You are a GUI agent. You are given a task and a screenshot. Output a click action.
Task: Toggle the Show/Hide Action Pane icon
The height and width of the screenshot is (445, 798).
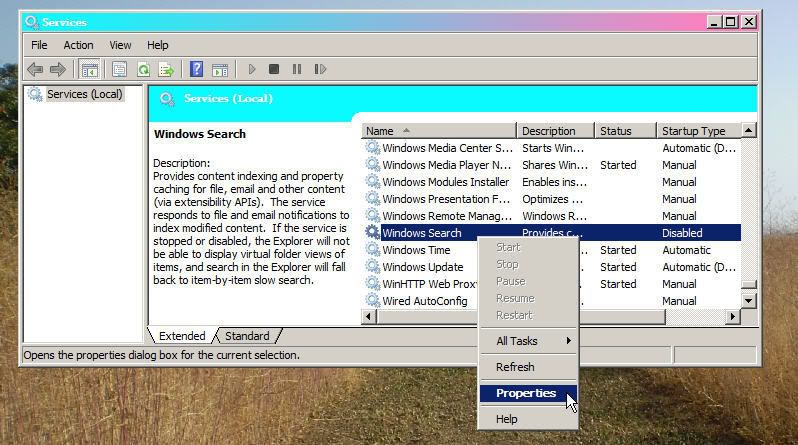coord(220,70)
